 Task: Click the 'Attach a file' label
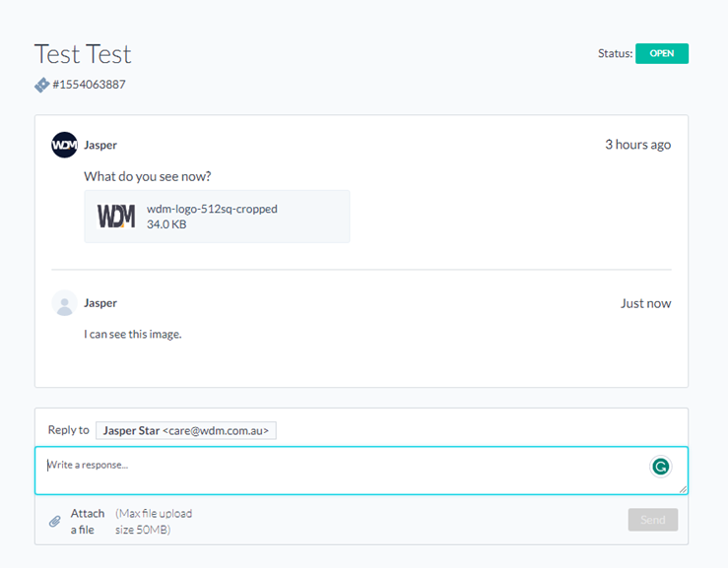click(x=87, y=521)
